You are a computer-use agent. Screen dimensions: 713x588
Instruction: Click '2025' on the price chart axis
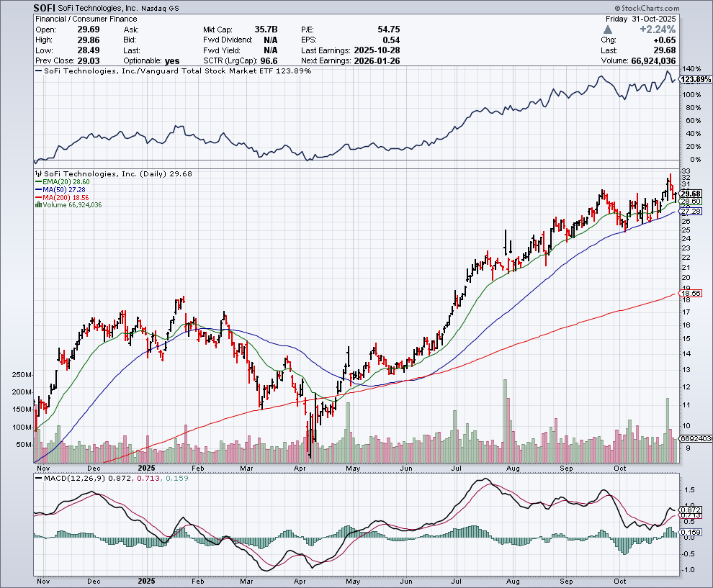tap(146, 468)
